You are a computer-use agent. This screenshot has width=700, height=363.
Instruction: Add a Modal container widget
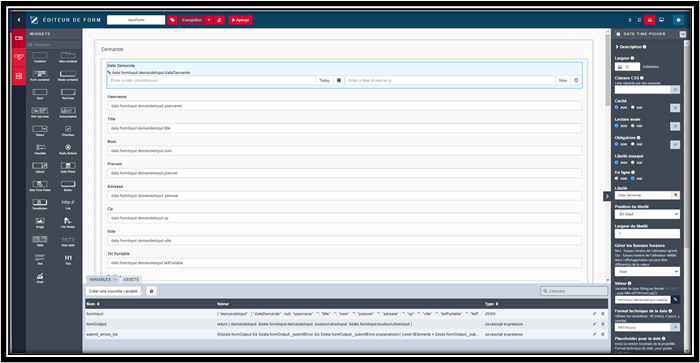coord(68,75)
